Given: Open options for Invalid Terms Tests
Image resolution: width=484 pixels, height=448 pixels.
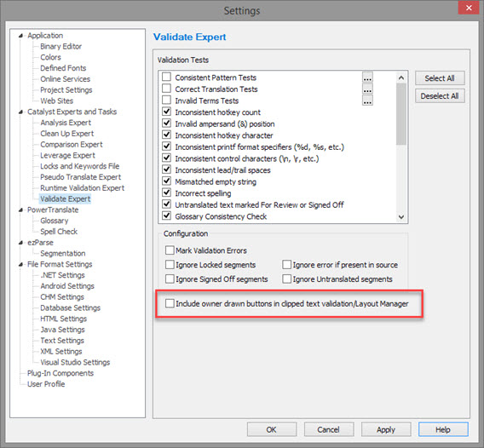Looking at the screenshot, I should [x=367, y=101].
